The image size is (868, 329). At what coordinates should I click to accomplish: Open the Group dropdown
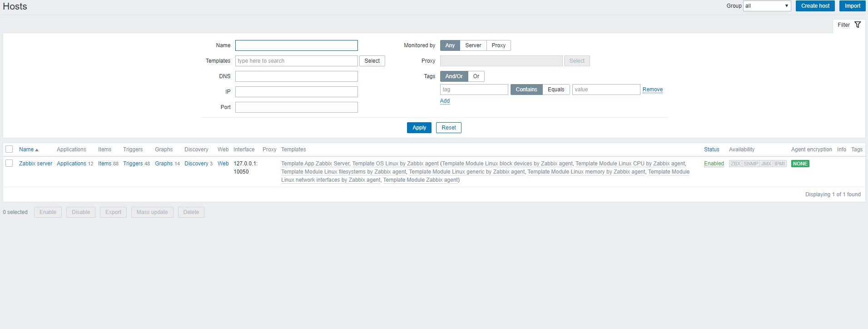[x=767, y=6]
